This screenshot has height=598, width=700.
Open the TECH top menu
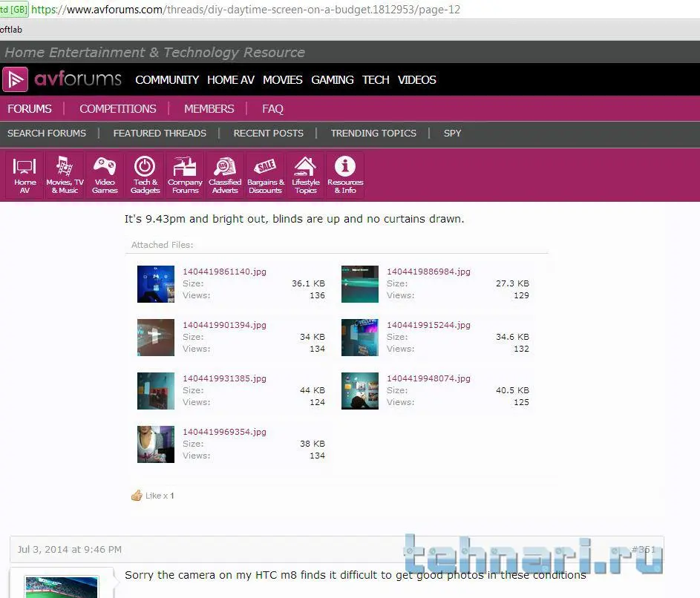click(x=376, y=80)
